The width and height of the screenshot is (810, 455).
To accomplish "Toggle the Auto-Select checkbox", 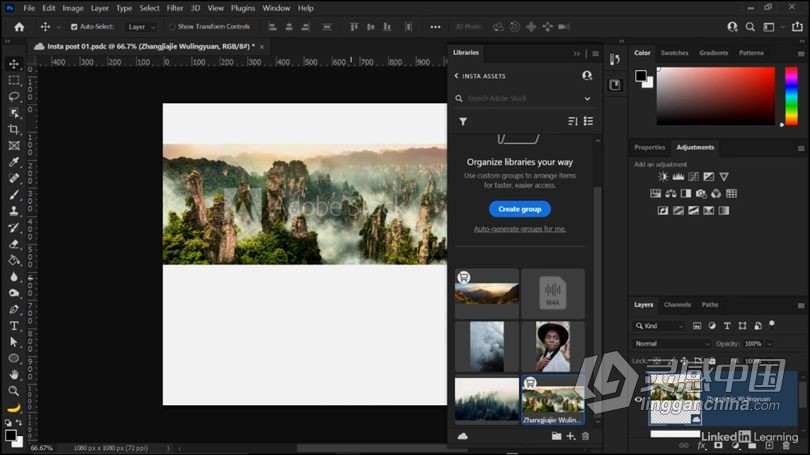I will [x=74, y=27].
